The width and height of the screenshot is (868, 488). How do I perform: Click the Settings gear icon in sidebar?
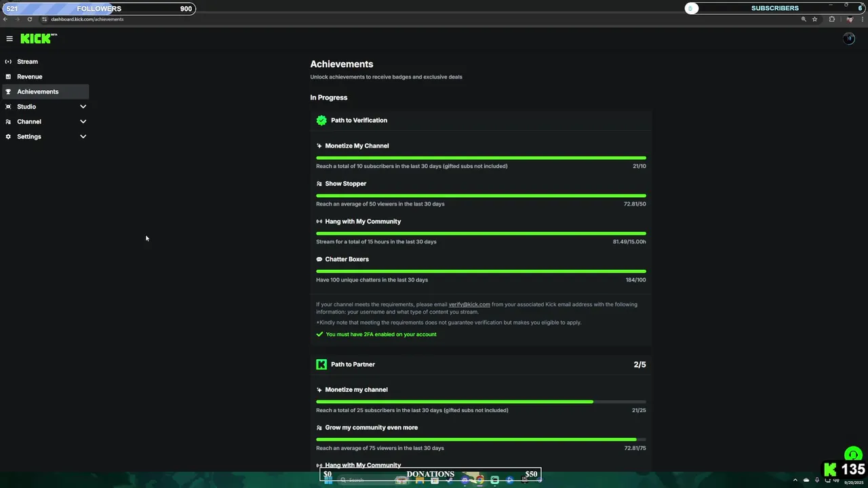click(x=8, y=136)
